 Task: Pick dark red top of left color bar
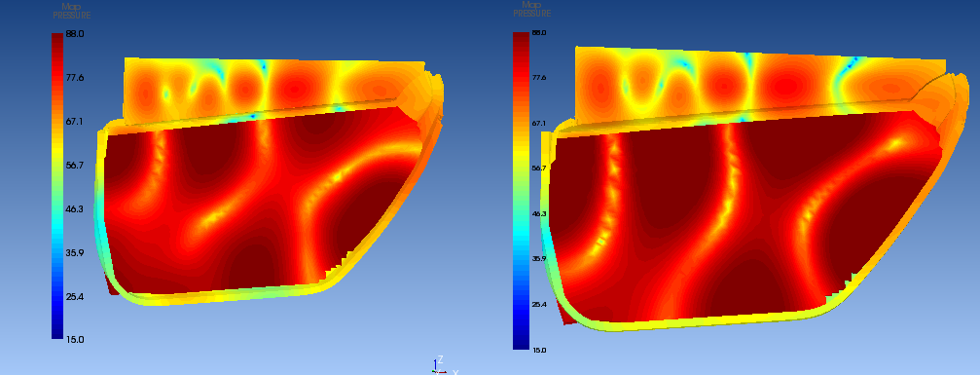56,44
